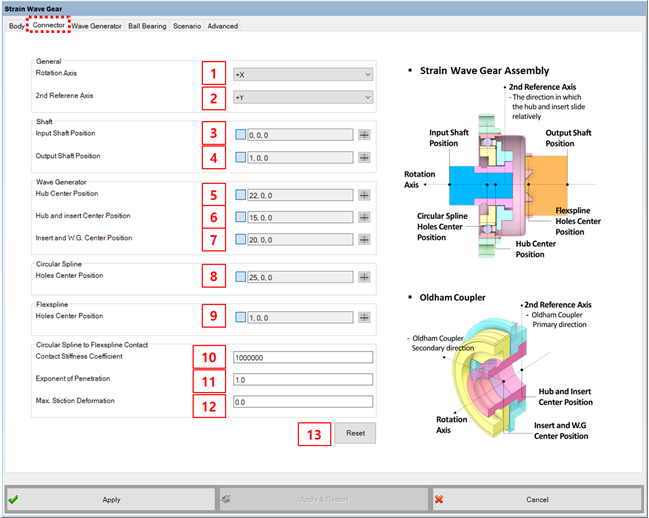Click plus icon for Hub and Insert Center Position

click(364, 217)
